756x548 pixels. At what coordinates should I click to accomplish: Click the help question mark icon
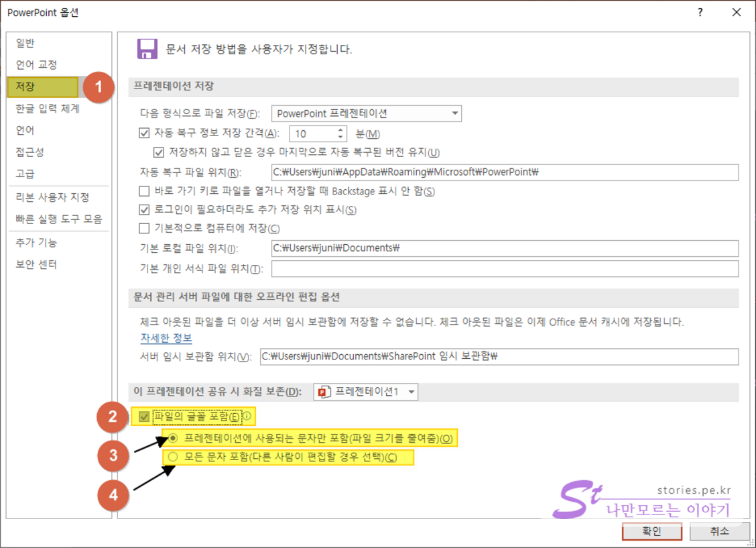[700, 13]
